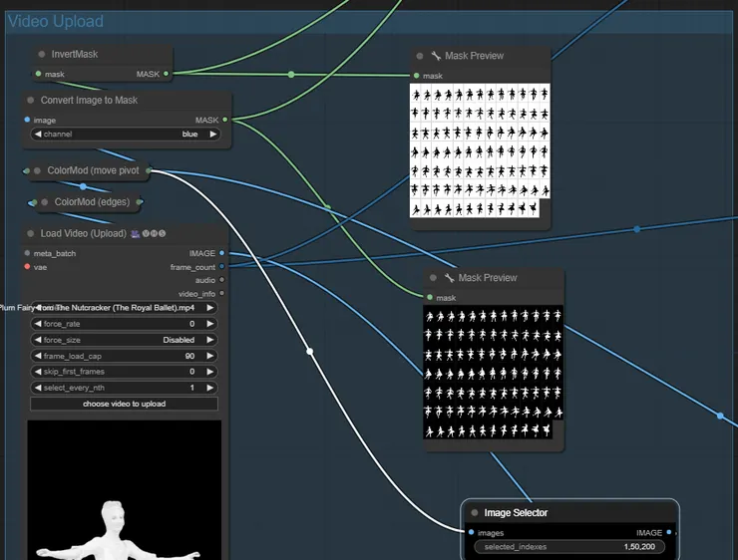Click the IMAGE output port on Load Video
The image size is (738, 560).
pyautogui.click(x=221, y=253)
